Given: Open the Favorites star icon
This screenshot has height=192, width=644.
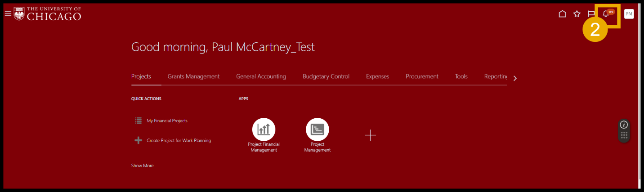Looking at the screenshot, I should [x=577, y=14].
